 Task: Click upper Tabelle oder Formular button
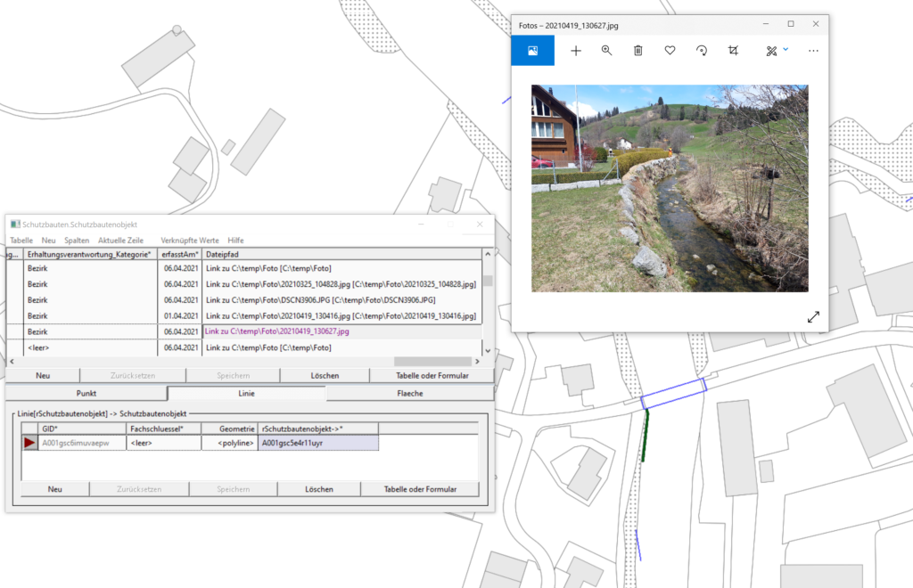point(432,376)
